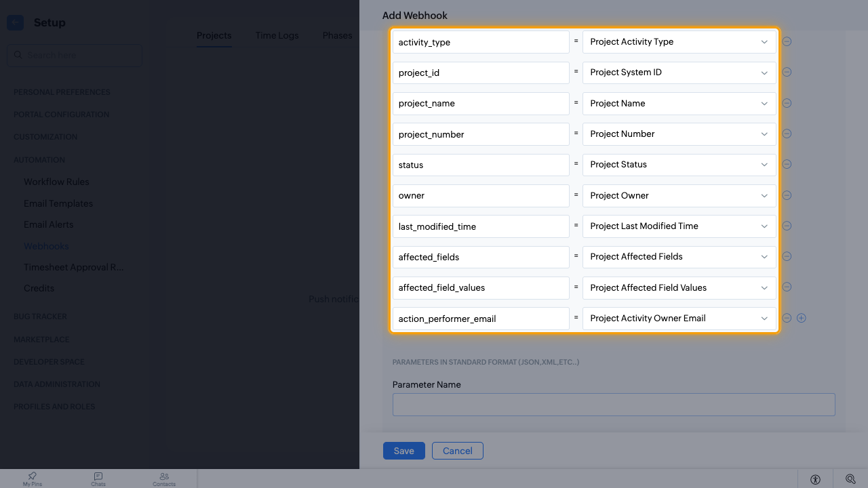Open Contacts in bottom bar
The image size is (868, 488).
click(164, 479)
